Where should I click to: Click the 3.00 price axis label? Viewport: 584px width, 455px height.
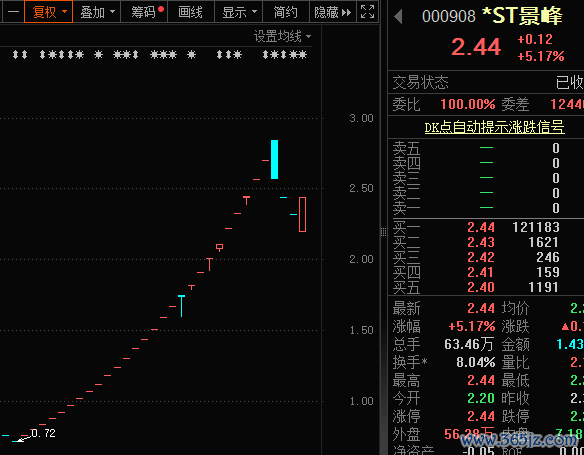pos(361,118)
